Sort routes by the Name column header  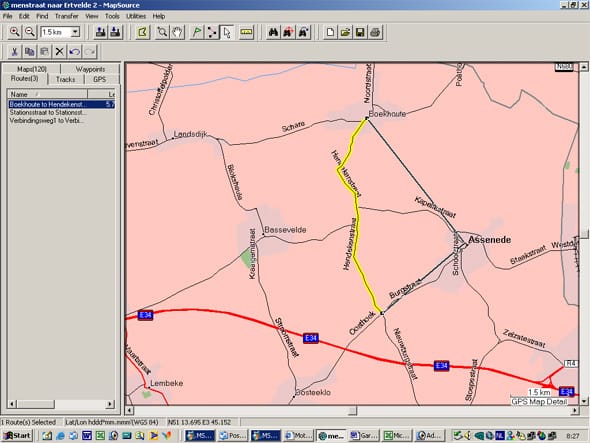click(47, 94)
